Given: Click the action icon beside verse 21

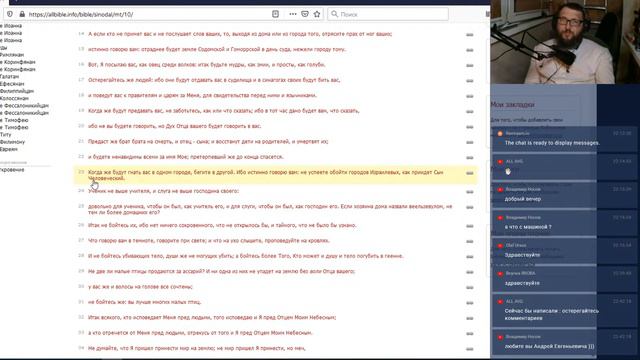Looking at the screenshot, I should tap(470, 142).
